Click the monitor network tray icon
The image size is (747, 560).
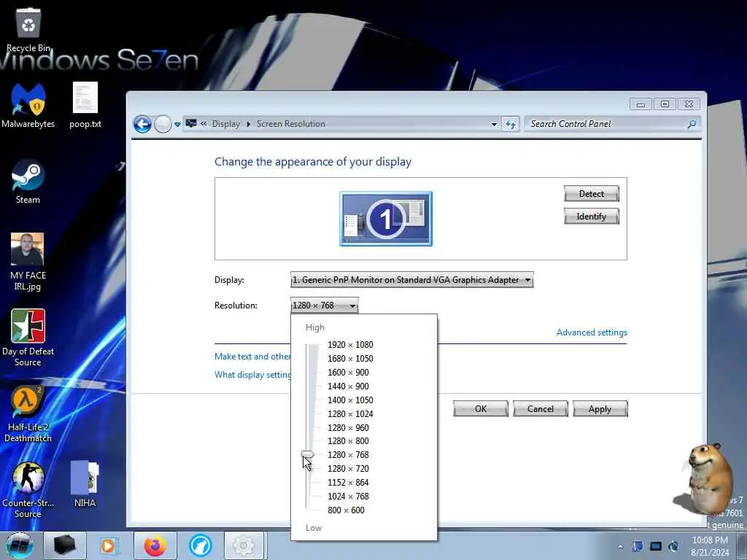[x=656, y=545]
